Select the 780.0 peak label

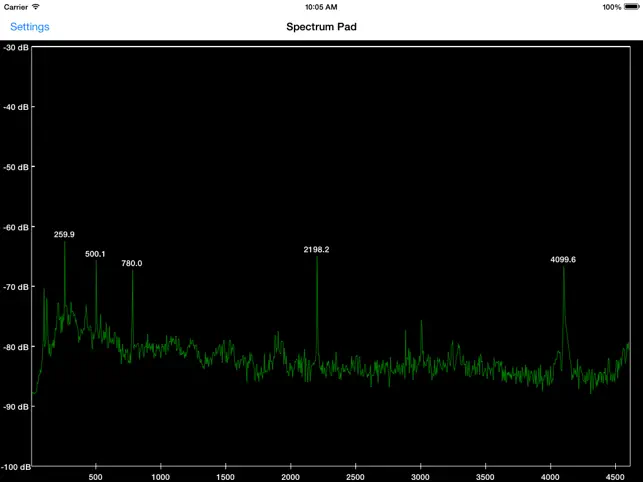click(x=132, y=263)
